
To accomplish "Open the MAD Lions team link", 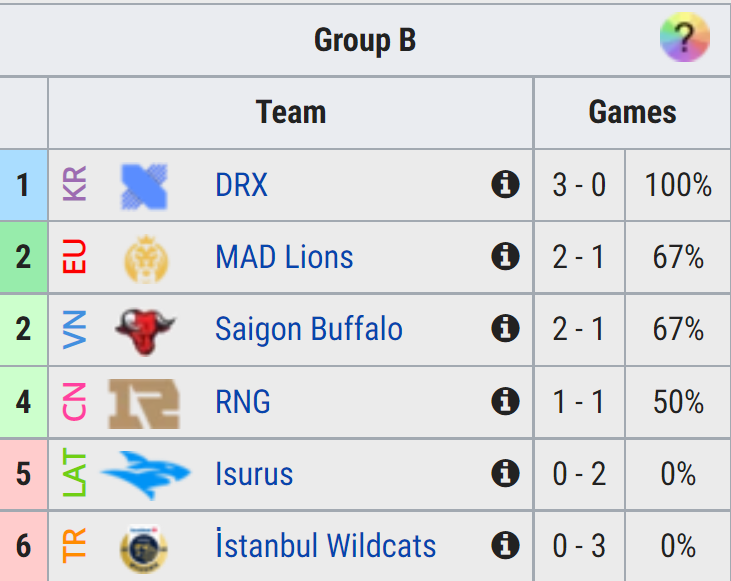I will pyautogui.click(x=284, y=257).
